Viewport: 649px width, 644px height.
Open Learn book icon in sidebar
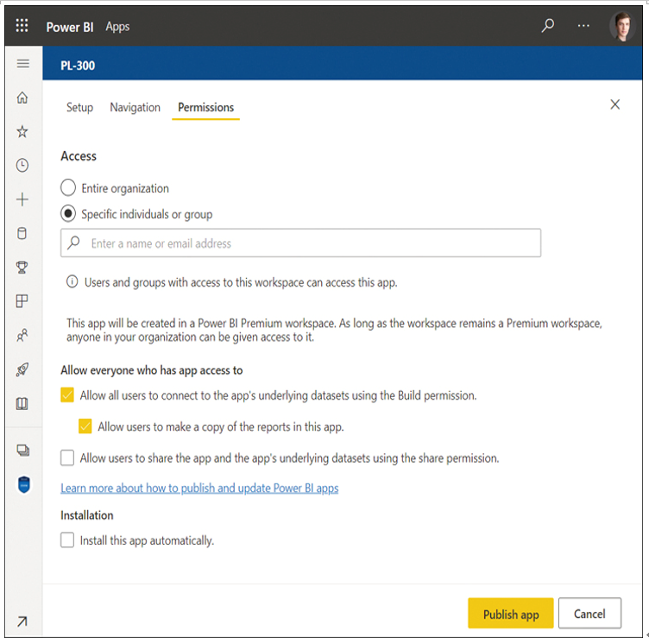pyautogui.click(x=22, y=403)
